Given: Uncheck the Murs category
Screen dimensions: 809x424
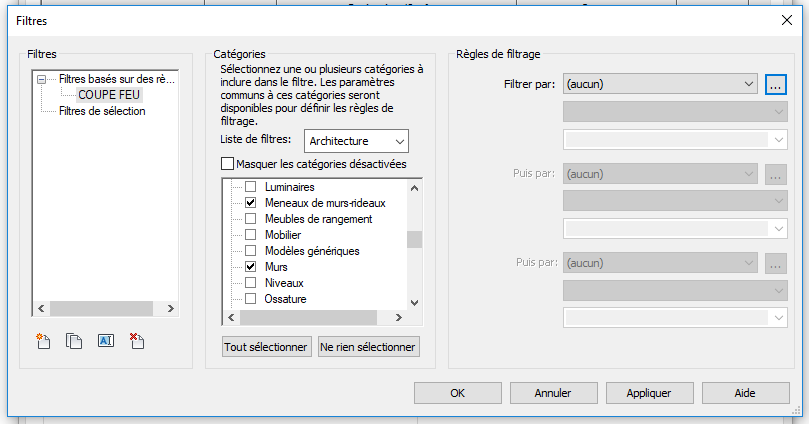Looking at the screenshot, I should pos(251,267).
